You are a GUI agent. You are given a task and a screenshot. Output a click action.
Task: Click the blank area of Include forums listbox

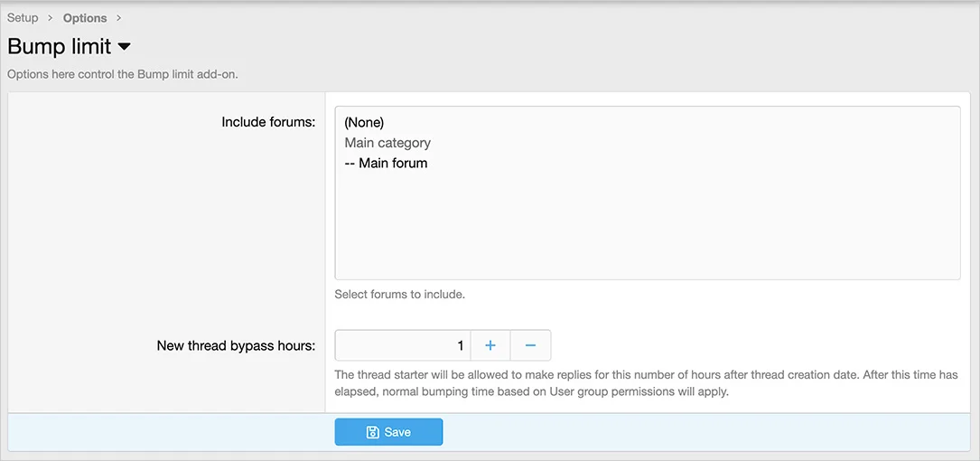tap(647, 226)
